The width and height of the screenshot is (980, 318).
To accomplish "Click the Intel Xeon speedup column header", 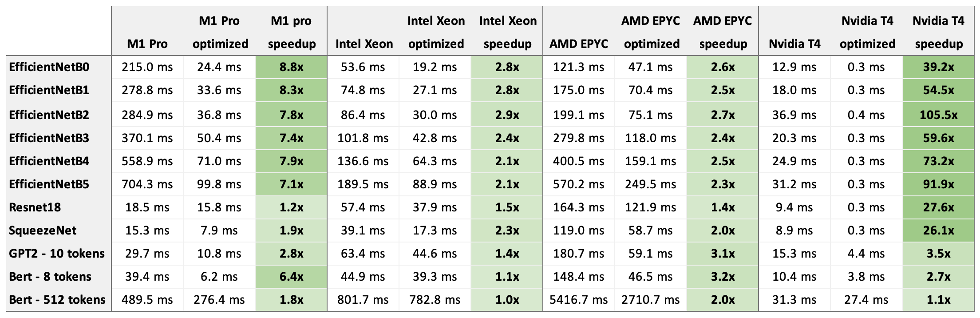I will (x=508, y=32).
